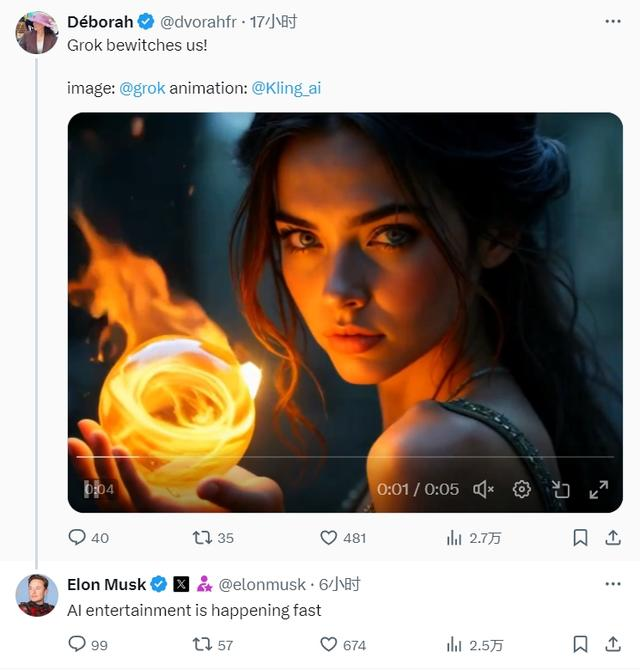Image resolution: width=640 pixels, height=670 pixels.
Task: Unmute the video sound
Action: (x=484, y=489)
